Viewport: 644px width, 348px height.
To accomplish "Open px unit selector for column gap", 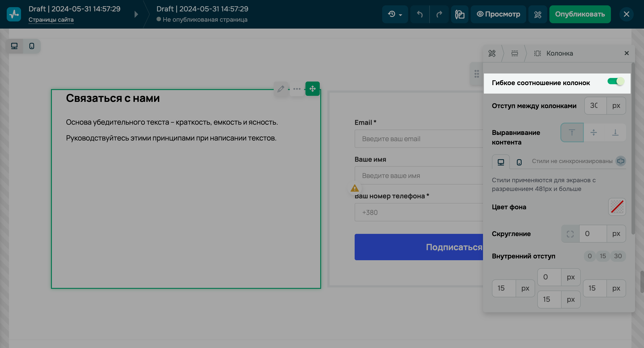I will 616,106.
